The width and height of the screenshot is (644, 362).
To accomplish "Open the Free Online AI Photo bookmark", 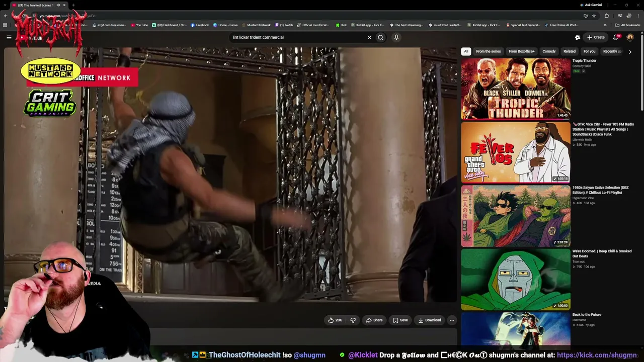I will [561, 25].
